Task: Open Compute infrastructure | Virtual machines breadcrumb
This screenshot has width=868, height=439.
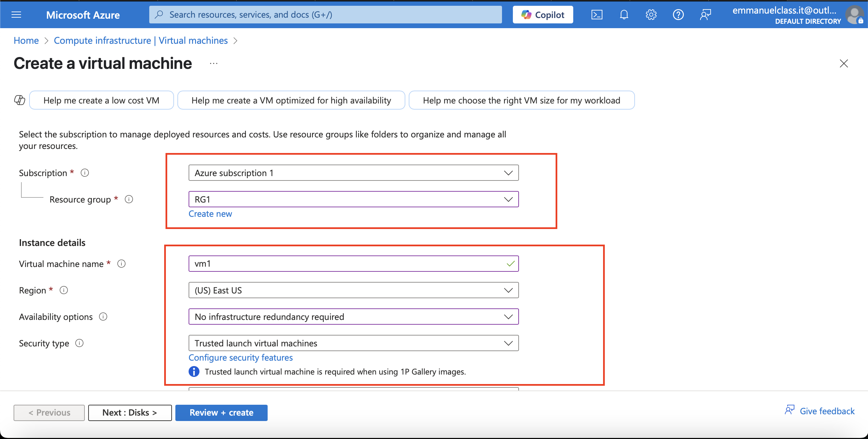Action: pos(141,41)
